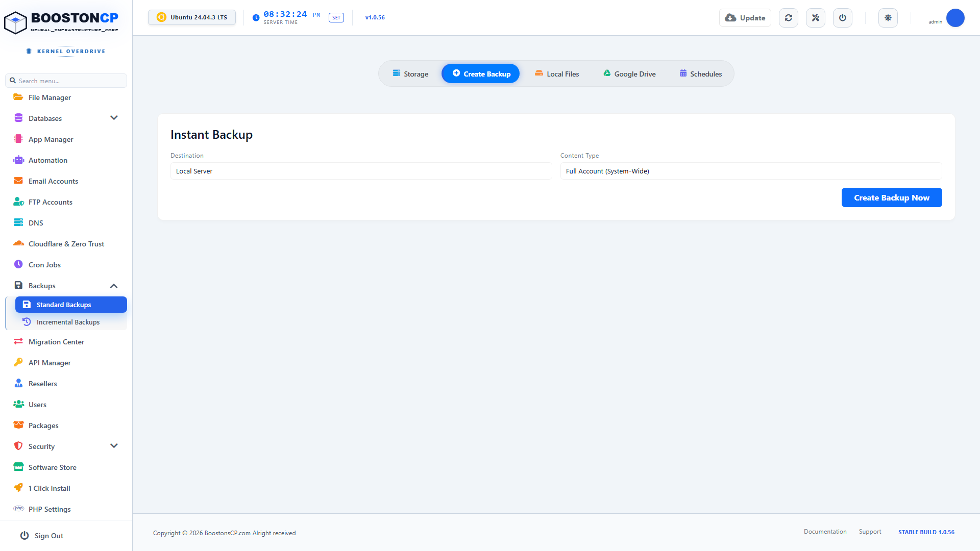Expand the Security submenu chevron
The image size is (980, 551).
pos(114,446)
